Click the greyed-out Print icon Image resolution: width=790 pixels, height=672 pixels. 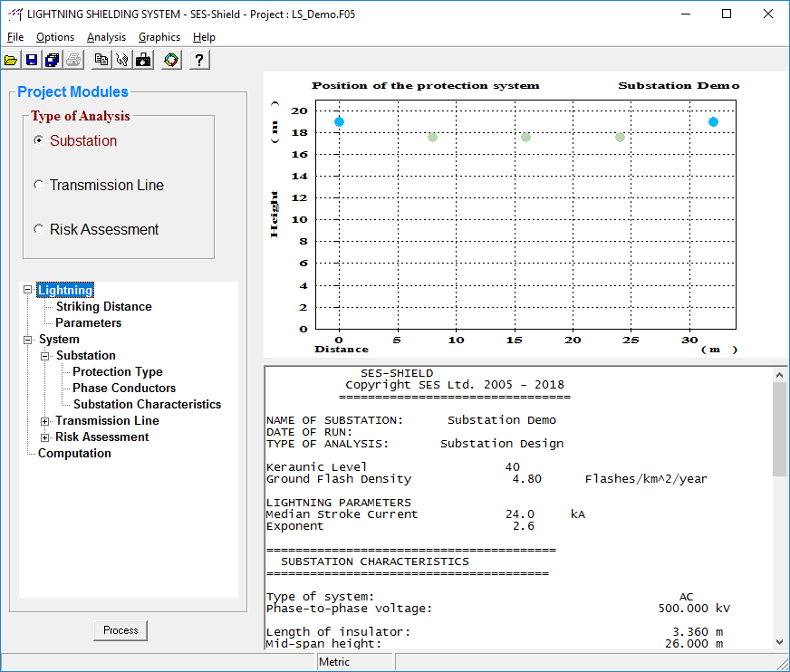click(x=73, y=61)
